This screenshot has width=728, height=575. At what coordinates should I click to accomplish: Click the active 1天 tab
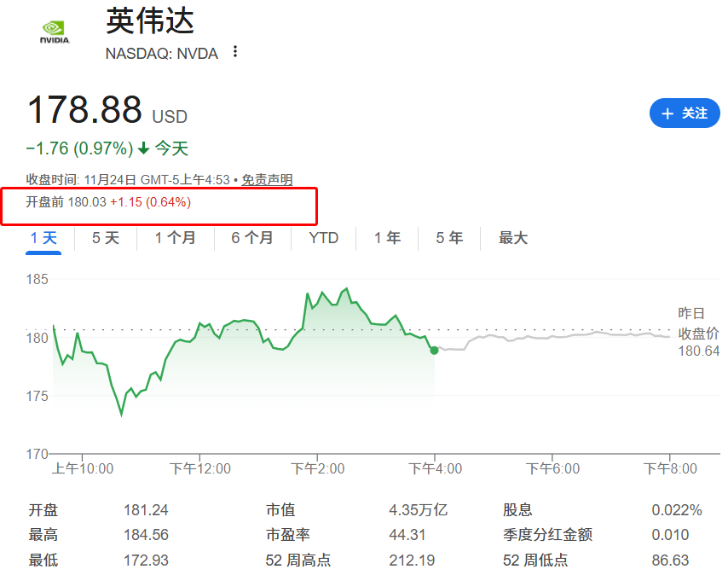click(43, 239)
